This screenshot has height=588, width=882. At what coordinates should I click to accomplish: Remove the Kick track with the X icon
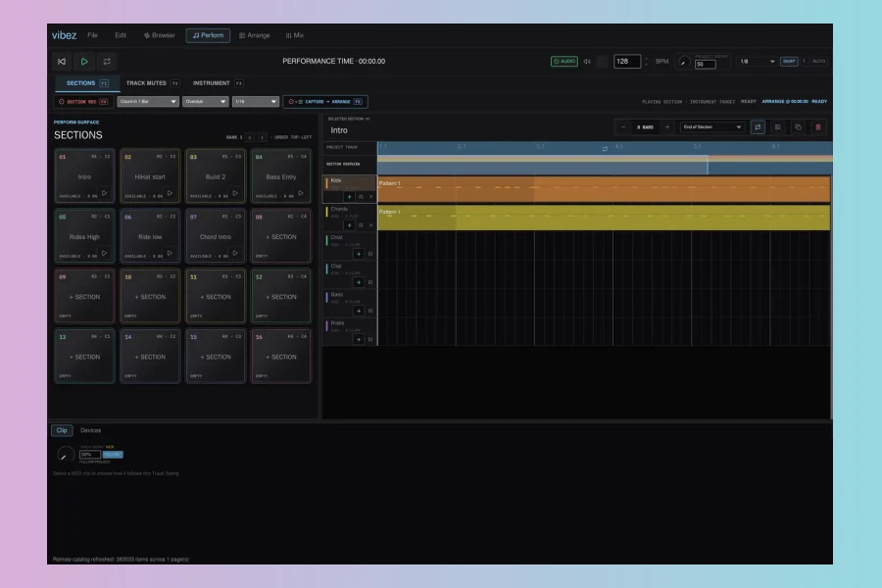click(370, 196)
